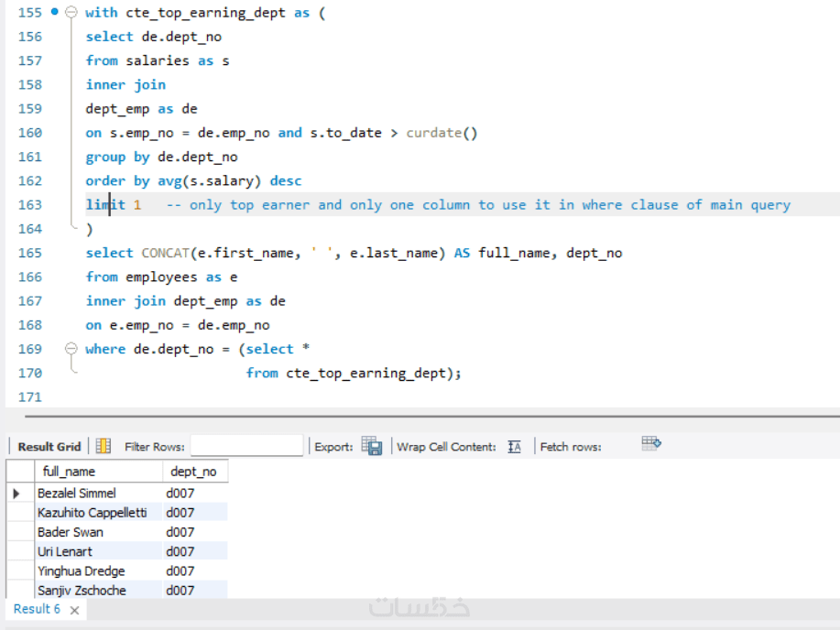Collapse the subquery fold at line 169
Image resolution: width=840 pixels, height=630 pixels.
point(71,349)
